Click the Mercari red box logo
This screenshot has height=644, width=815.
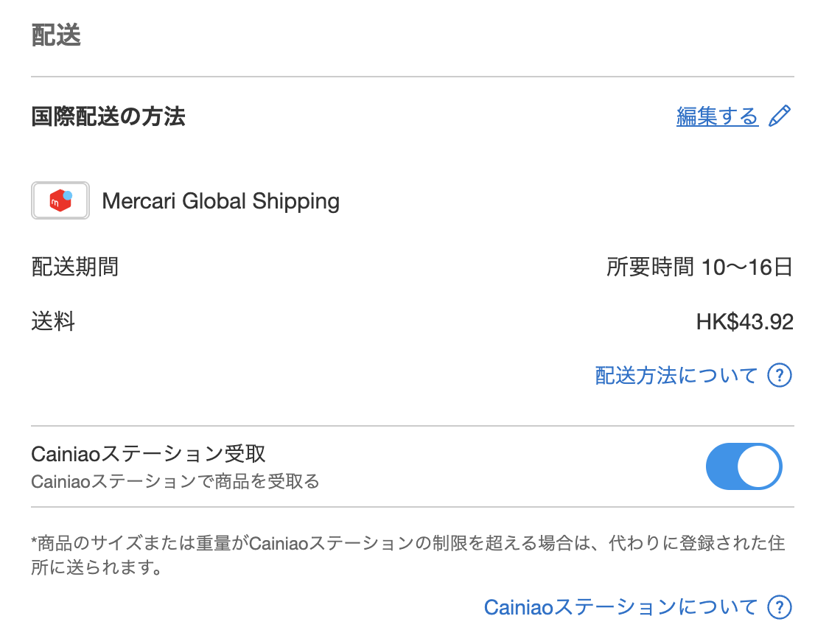coord(60,200)
